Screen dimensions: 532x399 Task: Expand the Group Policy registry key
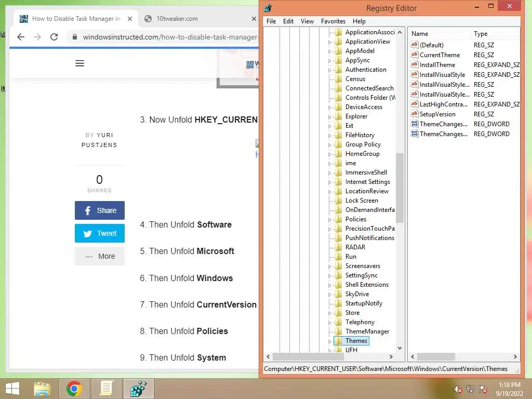(x=329, y=145)
